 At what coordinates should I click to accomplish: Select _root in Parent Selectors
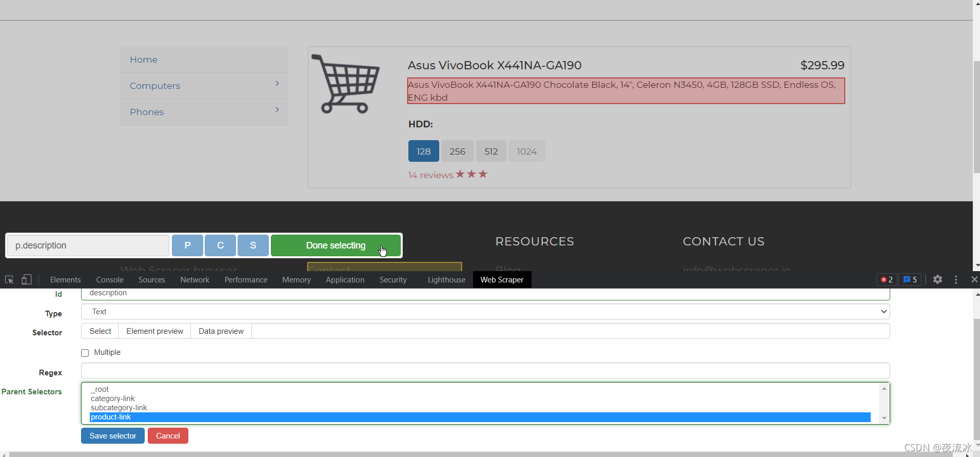tap(480, 389)
